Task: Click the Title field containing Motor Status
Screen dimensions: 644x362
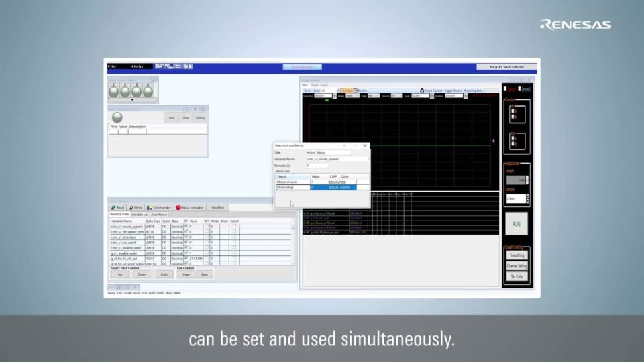Action: pos(323,152)
